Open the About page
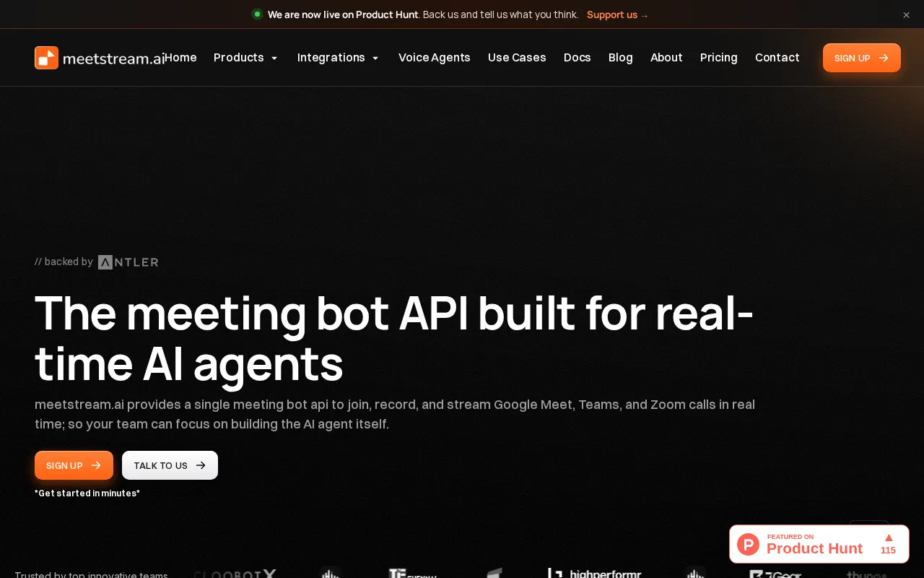924x578 pixels. pyautogui.click(x=666, y=58)
